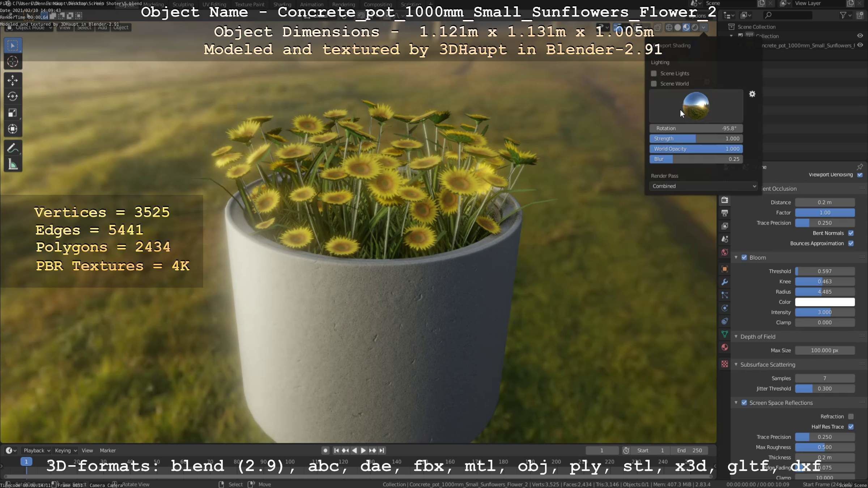The width and height of the screenshot is (868, 488).
Task: Open the Output properties tab
Action: point(725,213)
